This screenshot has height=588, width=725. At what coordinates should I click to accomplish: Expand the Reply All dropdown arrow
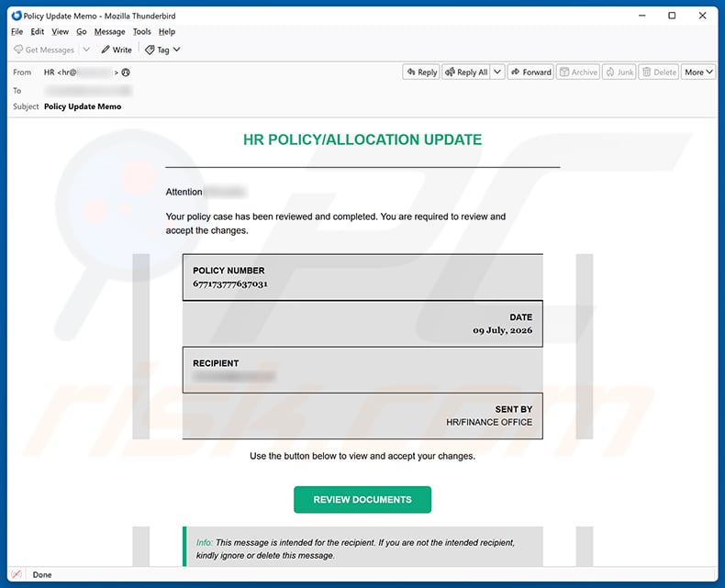(x=497, y=72)
